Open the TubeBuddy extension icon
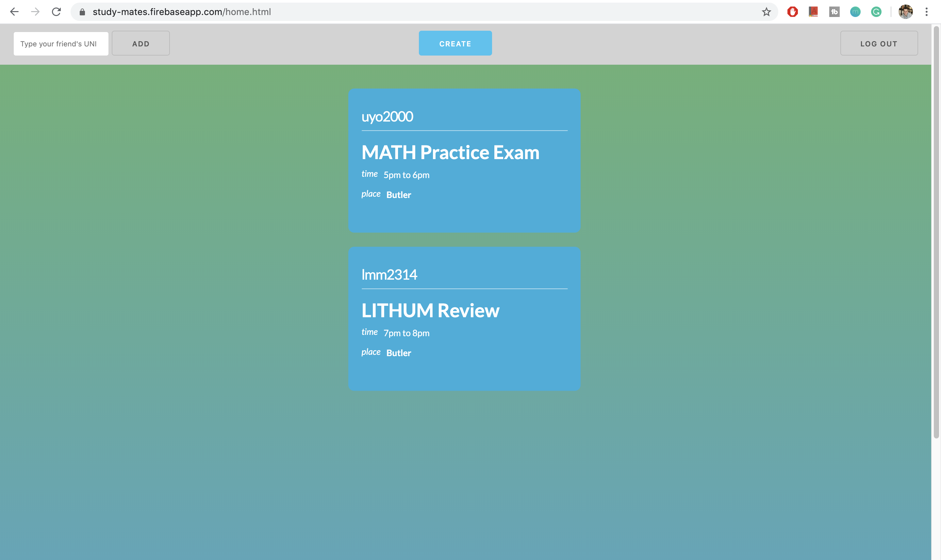This screenshot has width=941, height=560. pyautogui.click(x=834, y=12)
